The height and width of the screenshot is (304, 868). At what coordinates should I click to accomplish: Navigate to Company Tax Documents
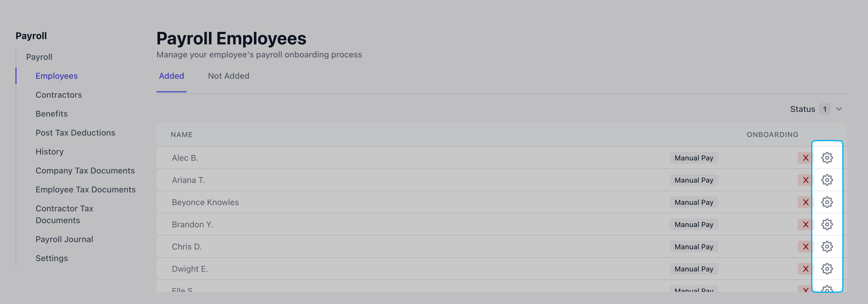(x=85, y=171)
